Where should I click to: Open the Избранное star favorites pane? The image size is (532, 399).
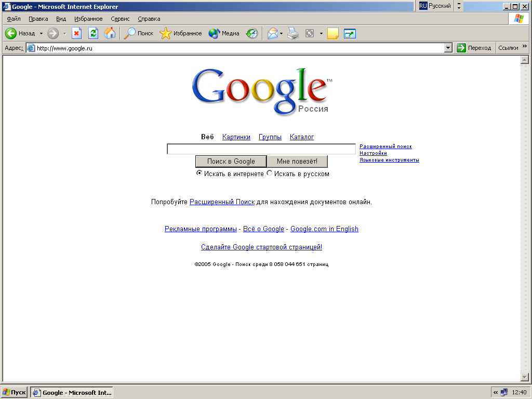(181, 33)
